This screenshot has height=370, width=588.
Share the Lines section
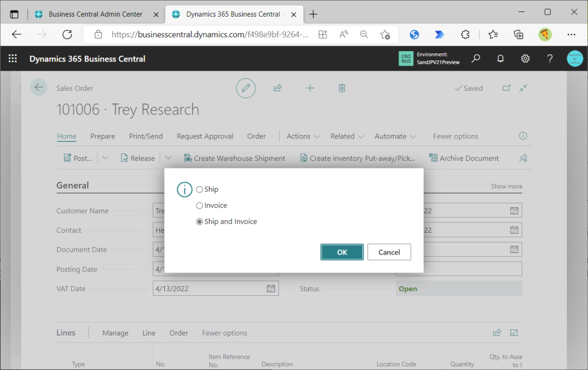(497, 333)
